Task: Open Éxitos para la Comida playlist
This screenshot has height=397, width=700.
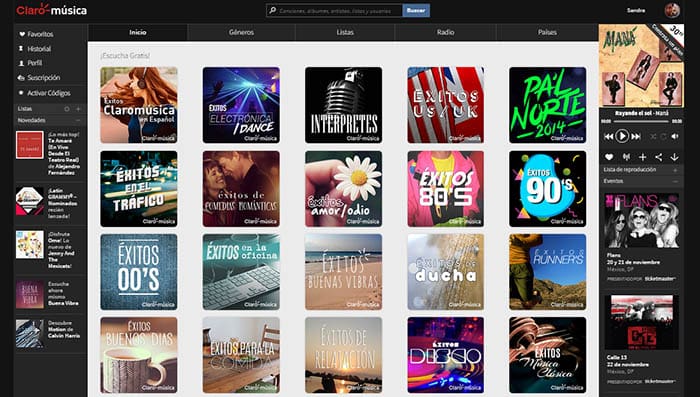Action: 241,355
